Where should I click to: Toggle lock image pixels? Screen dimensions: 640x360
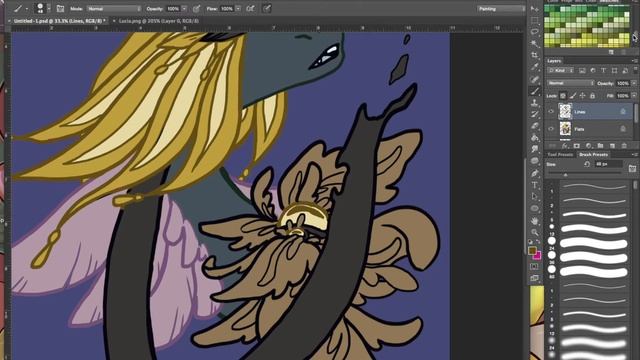[573, 96]
